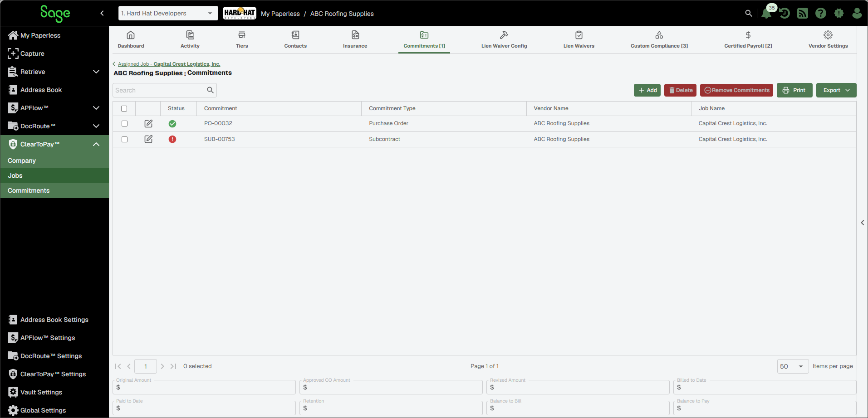868x418 pixels.
Task: Click the Add button
Action: (x=647, y=90)
